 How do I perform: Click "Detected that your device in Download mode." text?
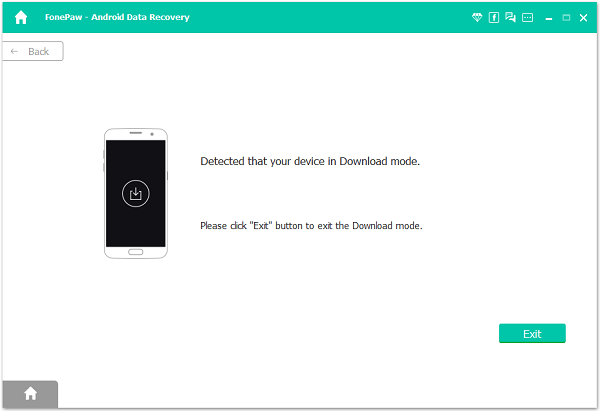click(310, 161)
